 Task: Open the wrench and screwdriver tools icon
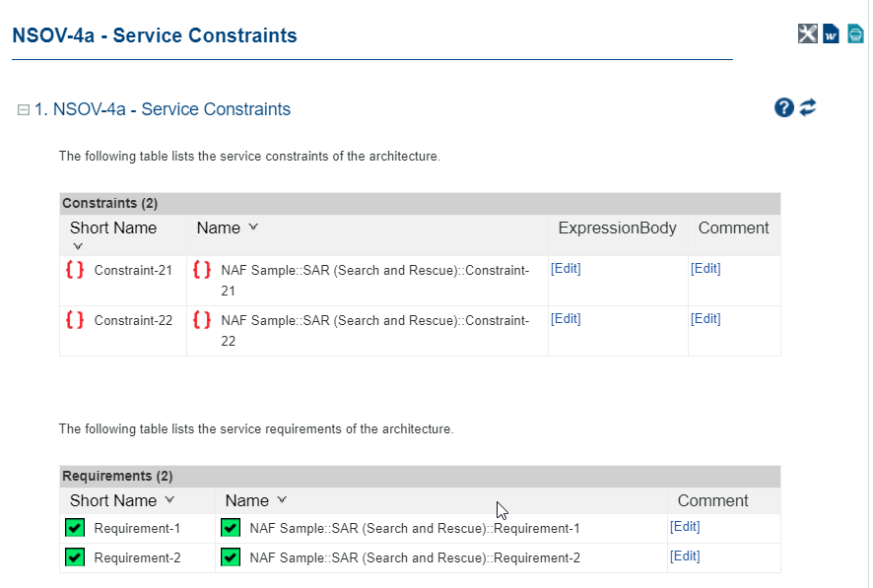[x=807, y=34]
